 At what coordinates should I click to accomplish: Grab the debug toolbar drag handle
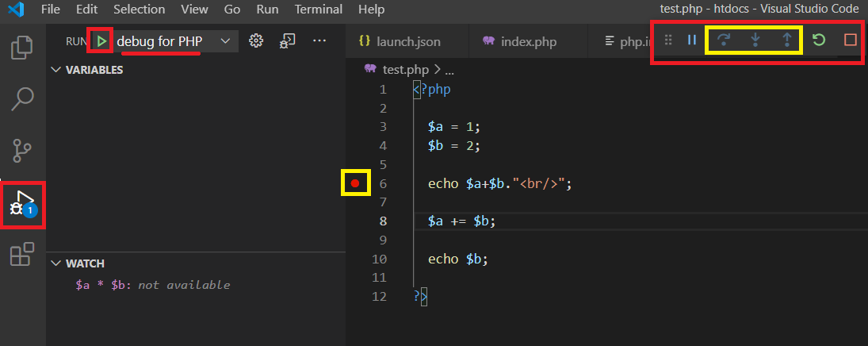coord(668,40)
